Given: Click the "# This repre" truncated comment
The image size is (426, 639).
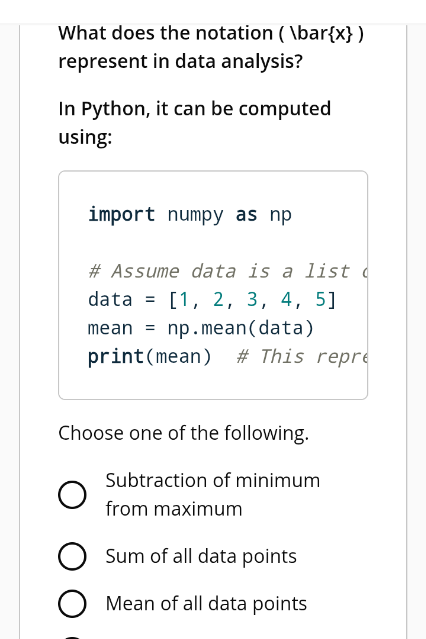Looking at the screenshot, I should tap(302, 357).
